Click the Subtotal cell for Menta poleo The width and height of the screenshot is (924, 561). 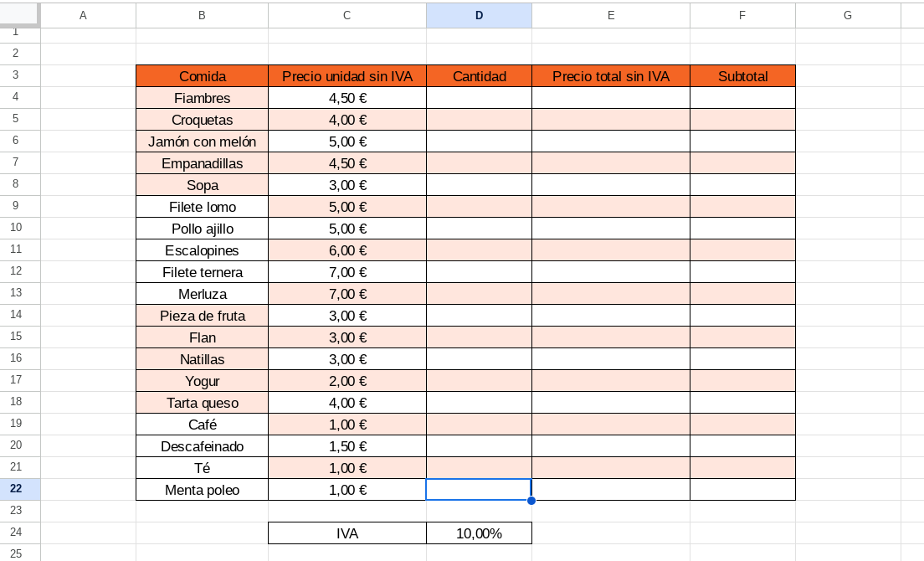[x=742, y=490]
